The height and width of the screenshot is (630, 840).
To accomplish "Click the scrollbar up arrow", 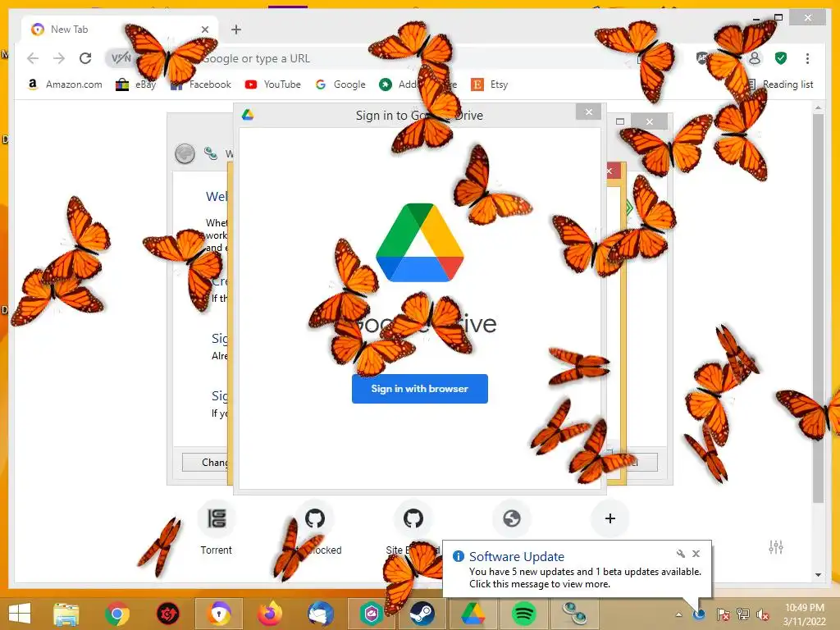I will (x=818, y=107).
